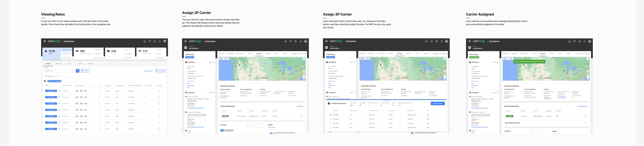Click Edit Assignment link in Carrier Assigned mockup
The width and height of the screenshot is (644, 146).
[582, 106]
